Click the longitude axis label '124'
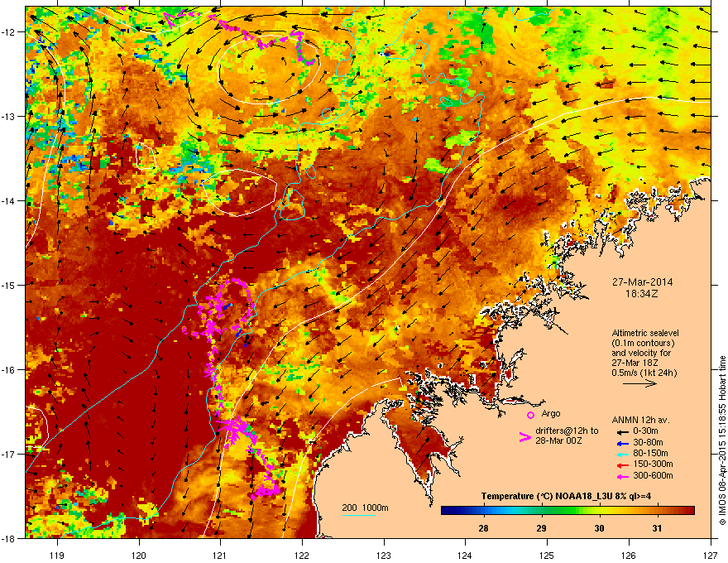Screen dimensions: 728x563 [465, 556]
